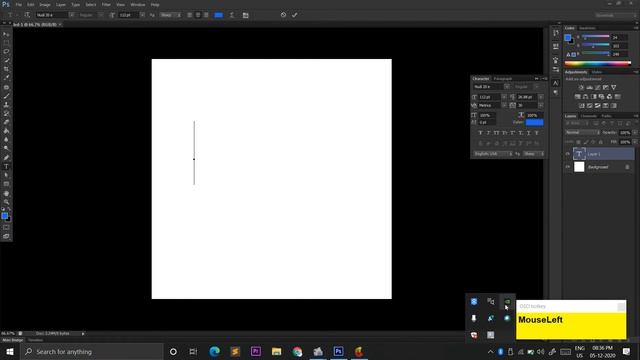Left align text in options bar
Image resolution: width=640 pixels, height=360 pixels.
[x=189, y=15]
